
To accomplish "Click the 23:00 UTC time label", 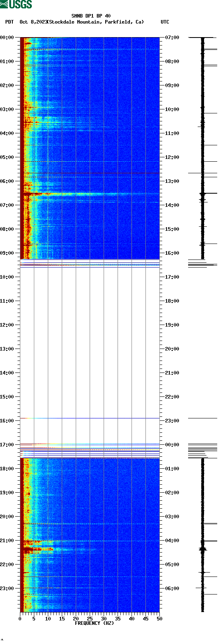I will point(172,421).
